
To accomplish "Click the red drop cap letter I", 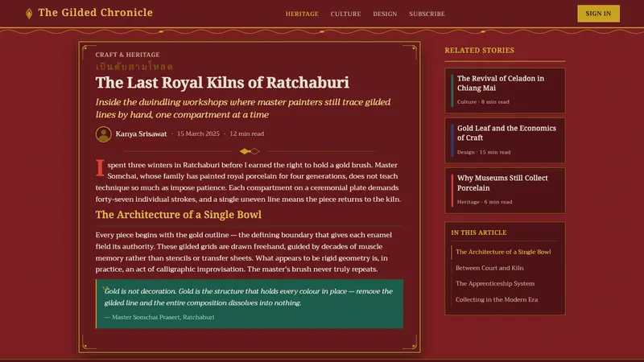I will pyautogui.click(x=100, y=168).
